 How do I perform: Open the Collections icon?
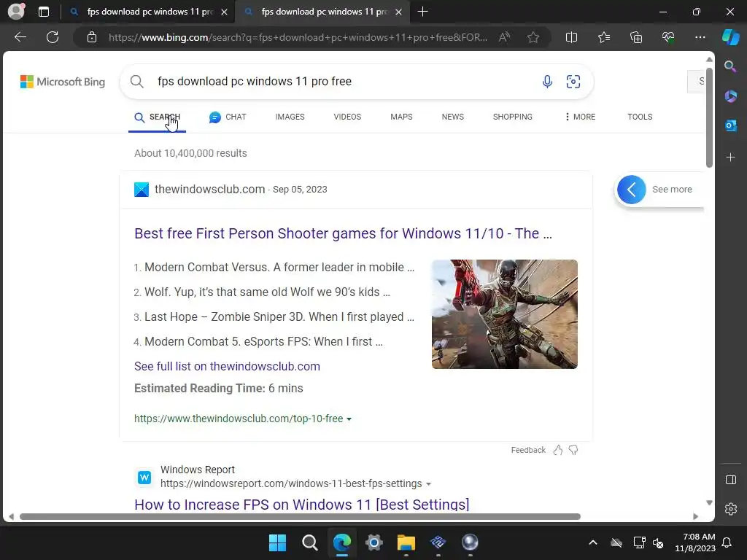[x=636, y=37]
